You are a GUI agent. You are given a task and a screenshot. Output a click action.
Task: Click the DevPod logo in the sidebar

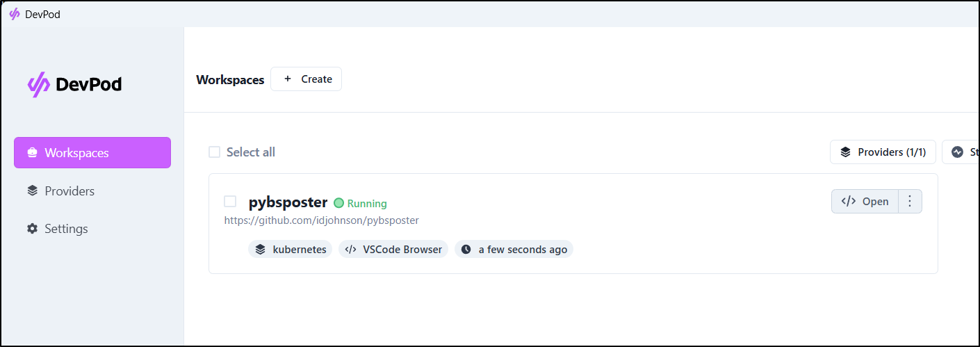point(74,84)
